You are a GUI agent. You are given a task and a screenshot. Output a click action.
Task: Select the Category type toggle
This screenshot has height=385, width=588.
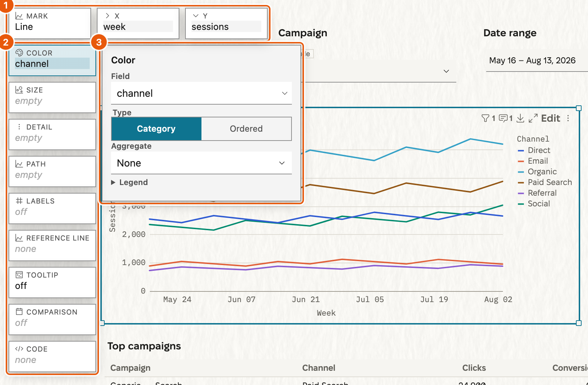click(x=156, y=129)
